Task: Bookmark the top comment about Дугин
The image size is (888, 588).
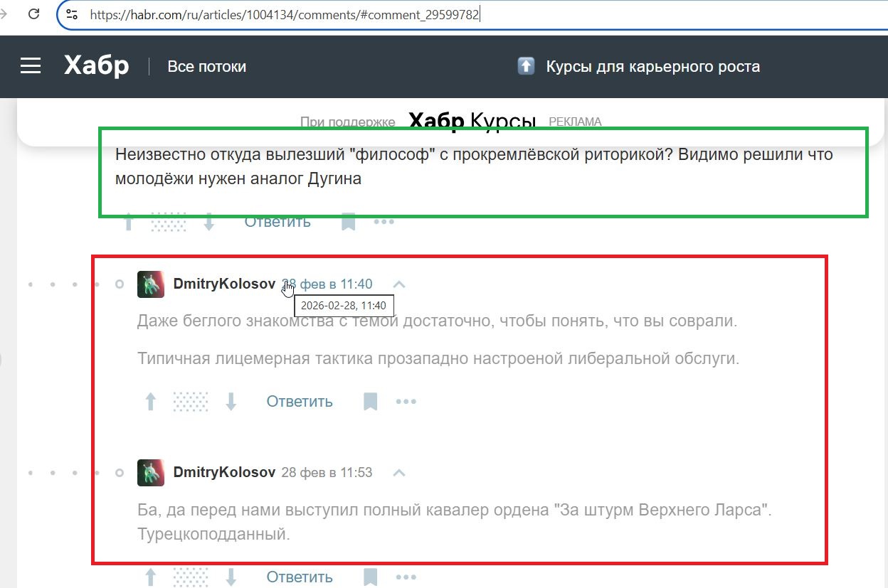Action: click(348, 222)
